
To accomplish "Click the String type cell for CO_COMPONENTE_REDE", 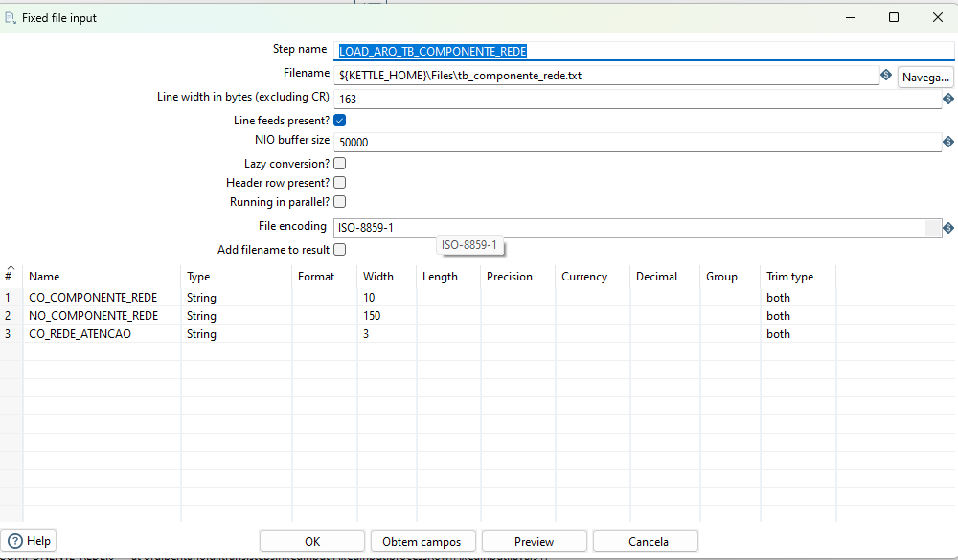I will [237, 298].
